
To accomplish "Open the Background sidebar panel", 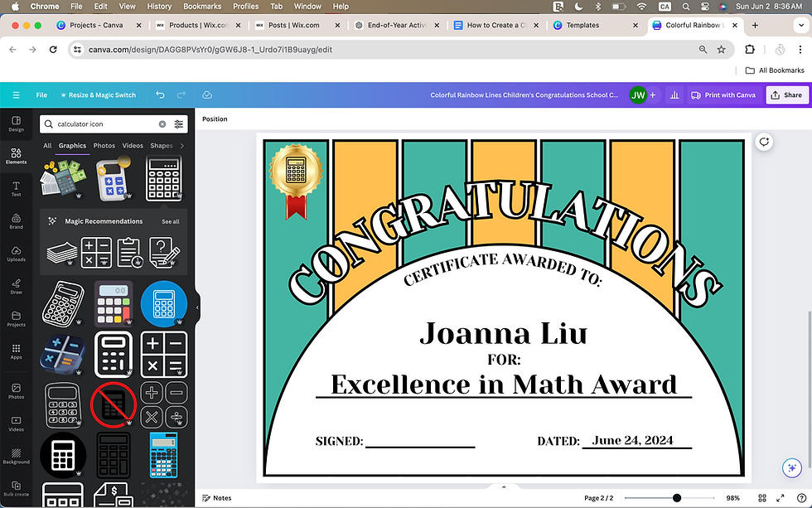I will coord(16,457).
